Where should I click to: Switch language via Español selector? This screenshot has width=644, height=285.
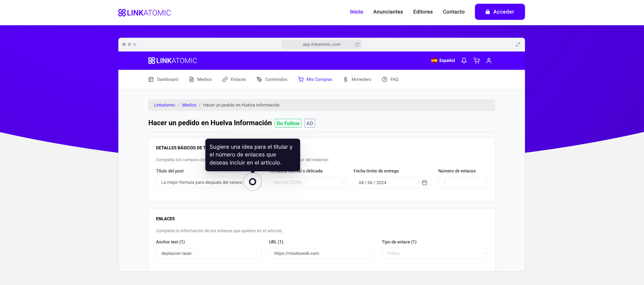(443, 61)
